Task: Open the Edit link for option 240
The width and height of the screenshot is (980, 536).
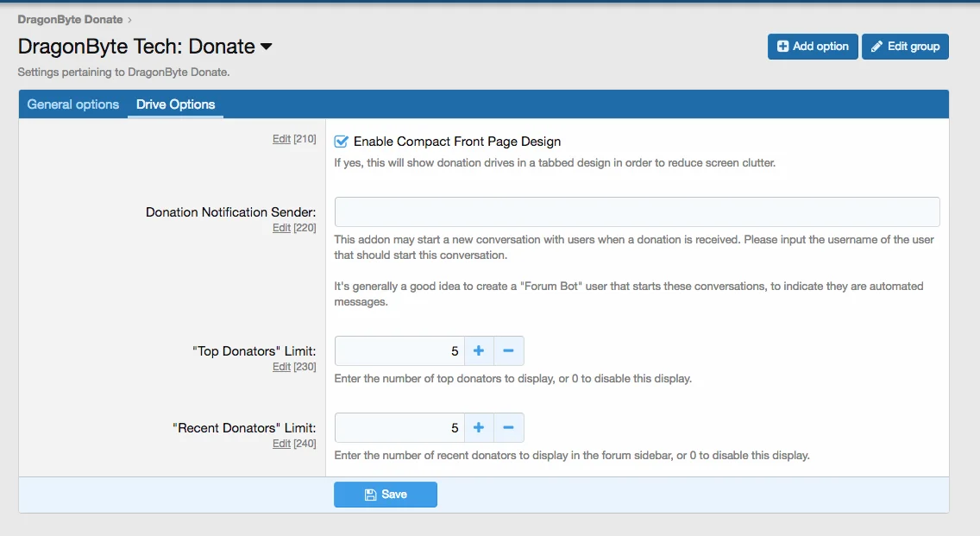Action: (281, 444)
